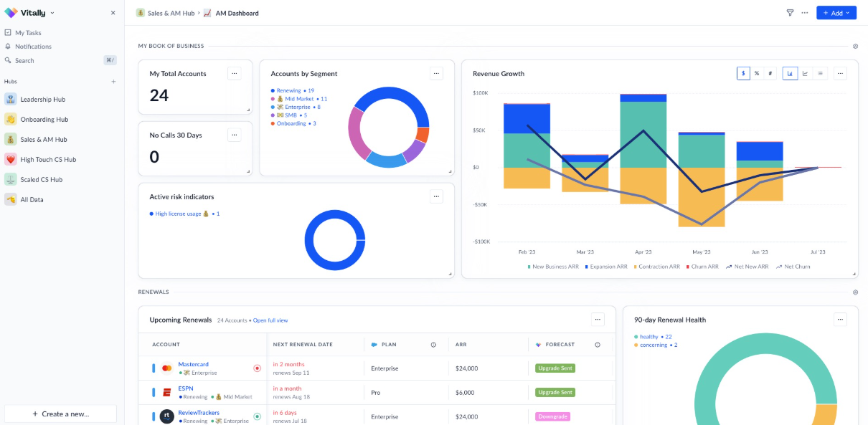Open Upcoming Renewals widget options menu

coord(598,320)
